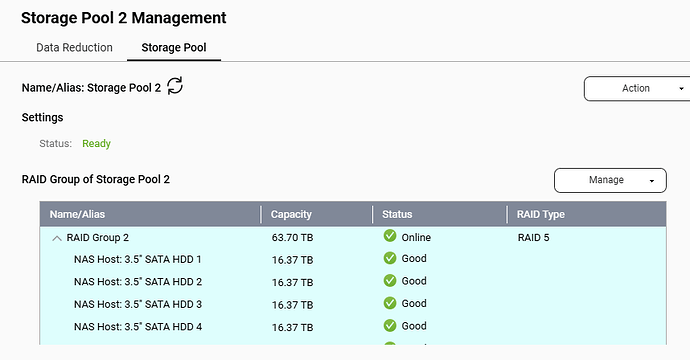Click the green Online check icon for RAID Group 2
The width and height of the screenshot is (690, 360).
390,236
